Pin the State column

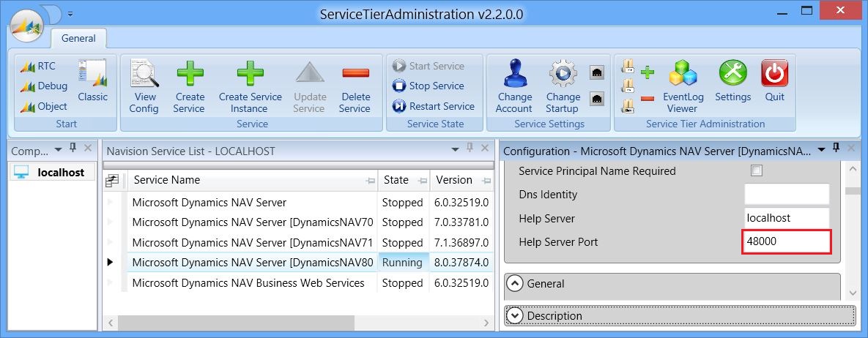[423, 181]
